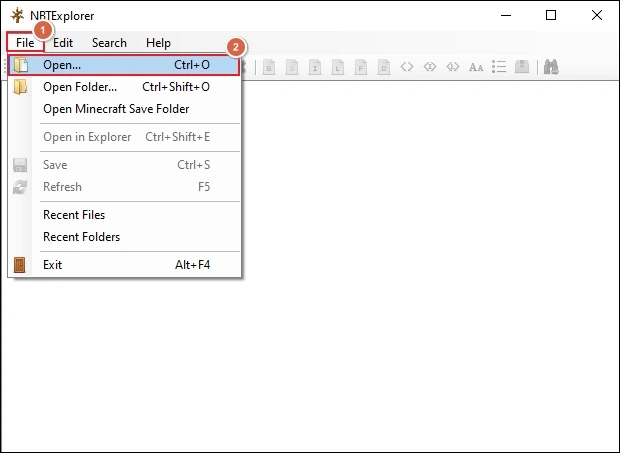Click the floppy disk icon next to Save
The width and height of the screenshot is (620, 453).
(20, 165)
